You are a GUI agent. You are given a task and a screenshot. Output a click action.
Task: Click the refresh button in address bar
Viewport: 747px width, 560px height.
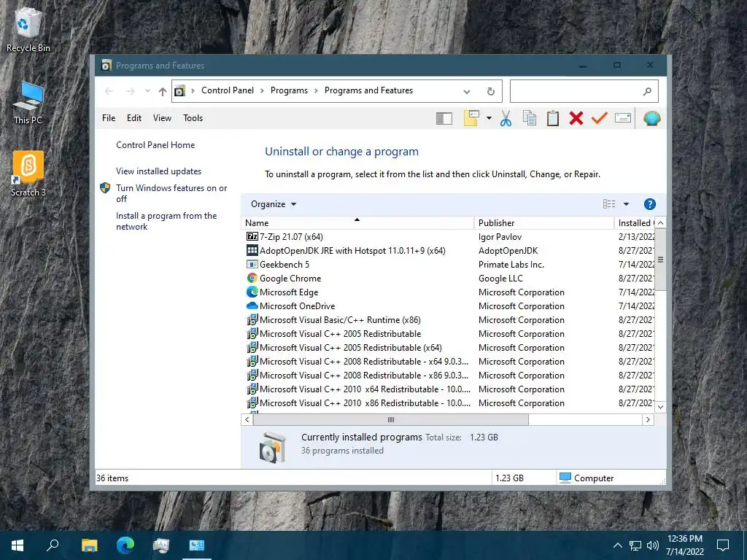pos(491,91)
